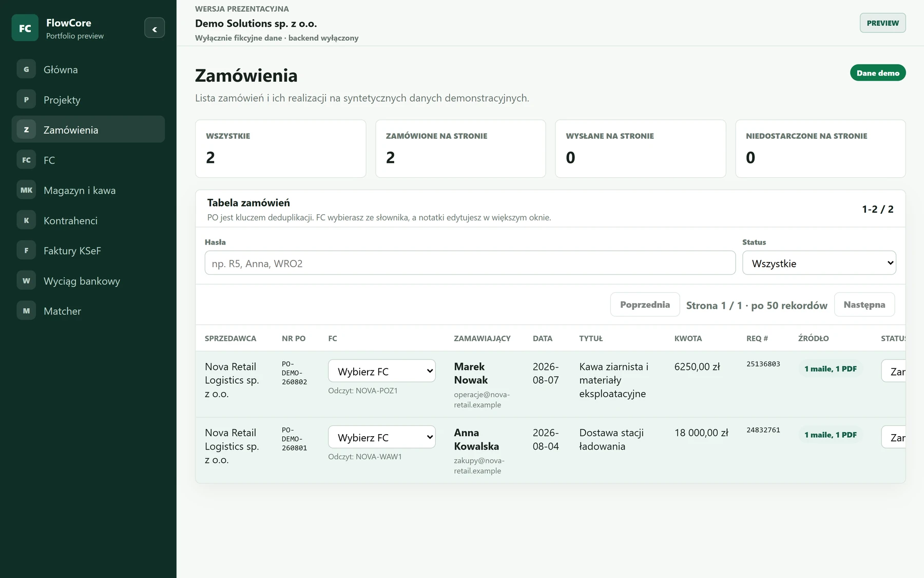Click the Z icon beside Zamówienia

pos(26,129)
